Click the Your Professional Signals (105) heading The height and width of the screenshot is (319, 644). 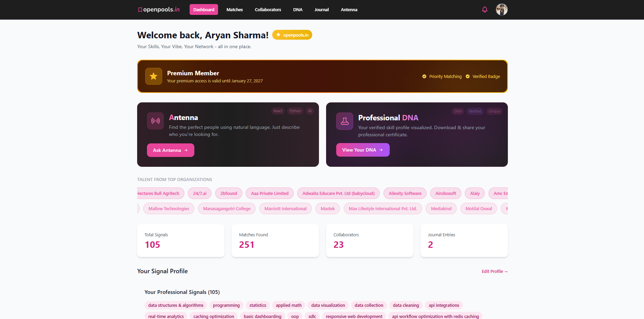point(182,292)
